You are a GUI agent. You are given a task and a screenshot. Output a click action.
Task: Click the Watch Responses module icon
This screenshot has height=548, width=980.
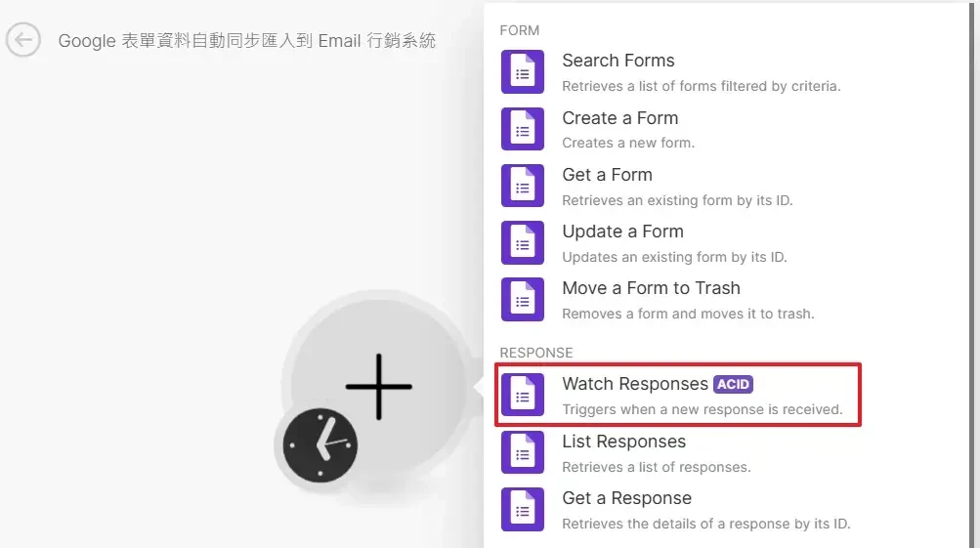[x=523, y=395]
